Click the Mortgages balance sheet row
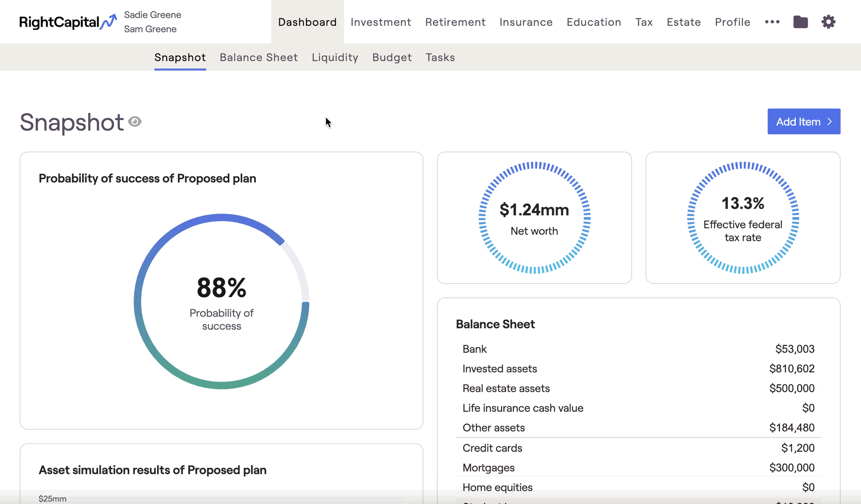The width and height of the screenshot is (861, 504). point(638,468)
